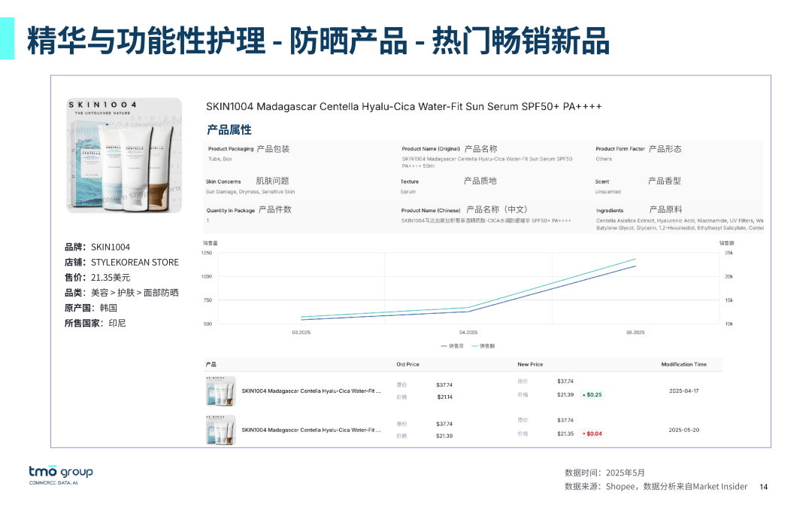The image size is (812, 508).
Task: Click the 05.2025 x-axis label
Action: click(x=635, y=333)
